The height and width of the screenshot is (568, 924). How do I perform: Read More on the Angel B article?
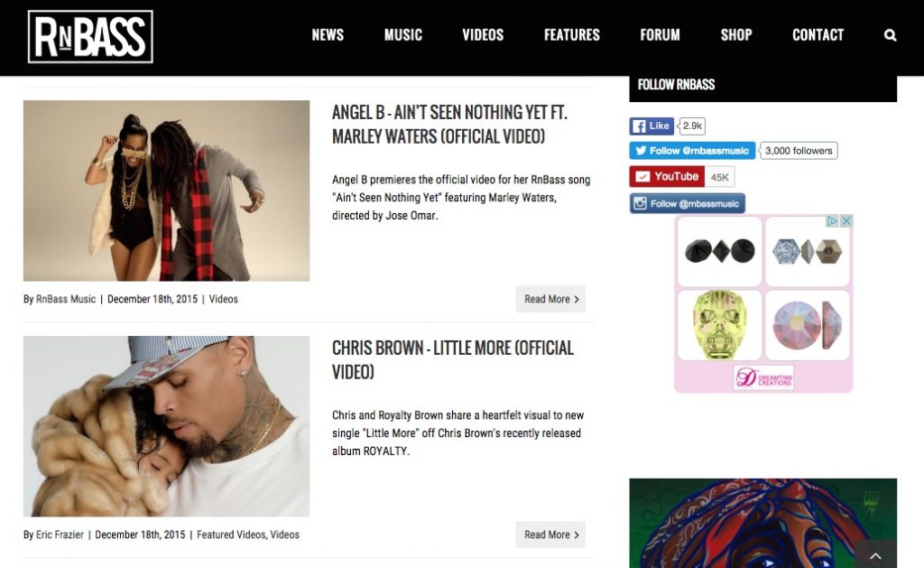(550, 299)
